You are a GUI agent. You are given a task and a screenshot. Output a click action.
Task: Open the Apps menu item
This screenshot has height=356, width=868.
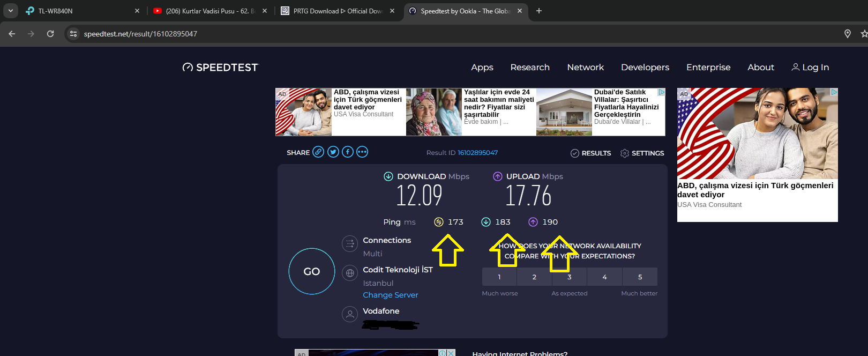pyautogui.click(x=482, y=68)
